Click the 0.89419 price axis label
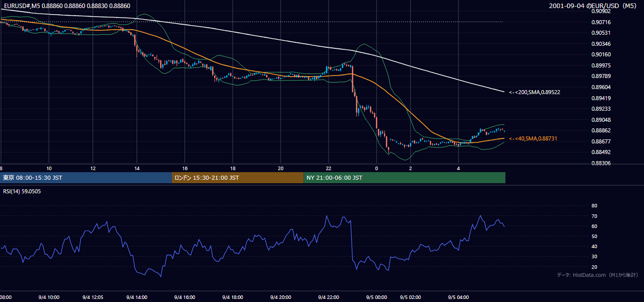Viewport: 644px width, 302px height. [x=601, y=98]
